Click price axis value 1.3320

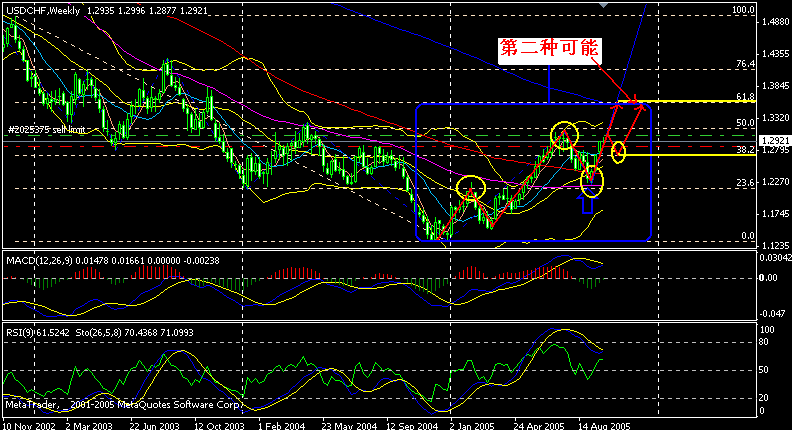(775, 118)
